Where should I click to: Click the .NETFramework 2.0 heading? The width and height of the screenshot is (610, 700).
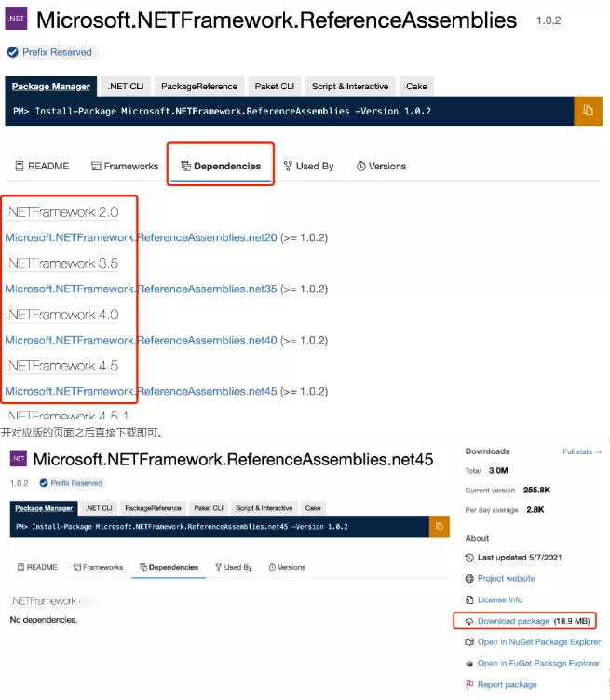(62, 212)
